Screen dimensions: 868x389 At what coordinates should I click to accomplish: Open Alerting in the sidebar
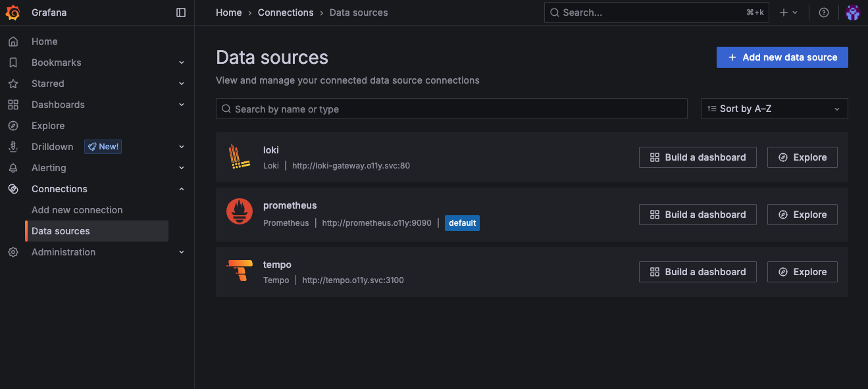click(49, 168)
